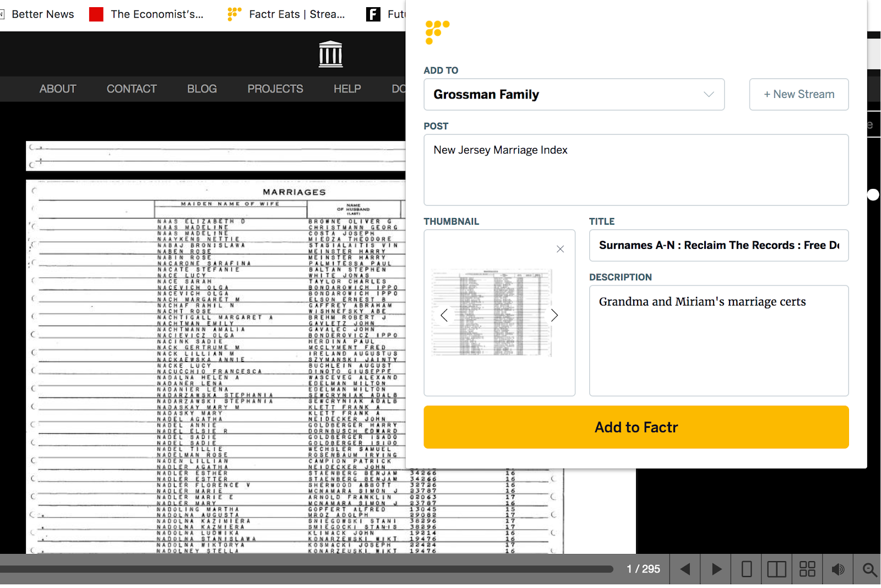Remove the thumbnail with the X icon
The image size is (881, 588).
(560, 249)
